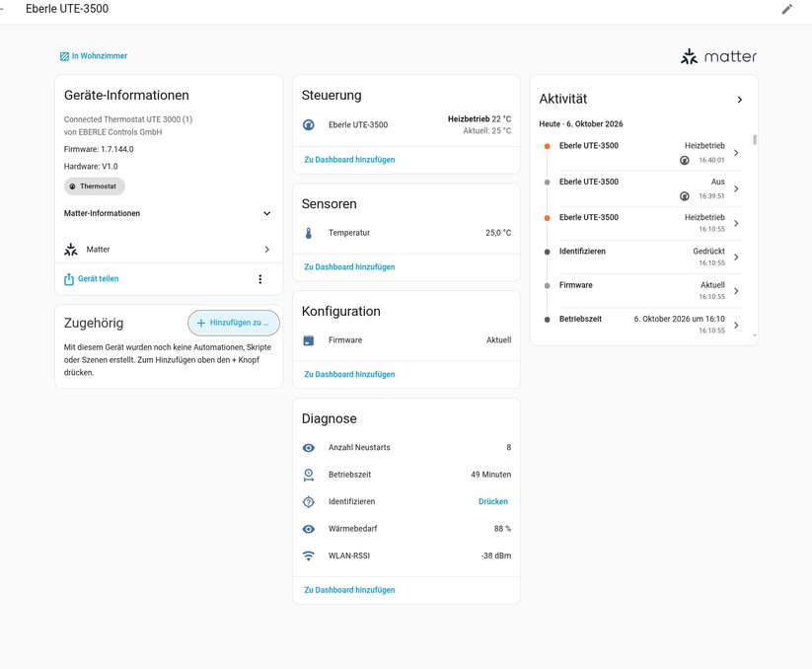Expand the Identifizieren 'Gedrückt' activity entry
The width and height of the screenshot is (812, 669).
pos(736,258)
